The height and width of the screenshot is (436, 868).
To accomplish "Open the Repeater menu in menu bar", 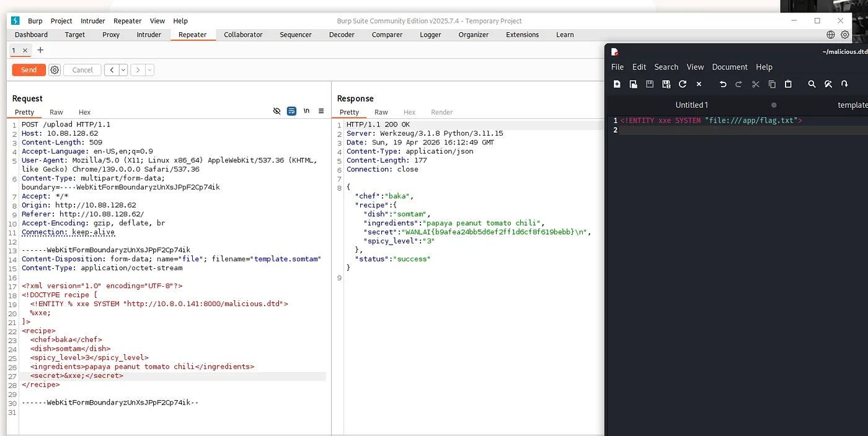I will [128, 21].
